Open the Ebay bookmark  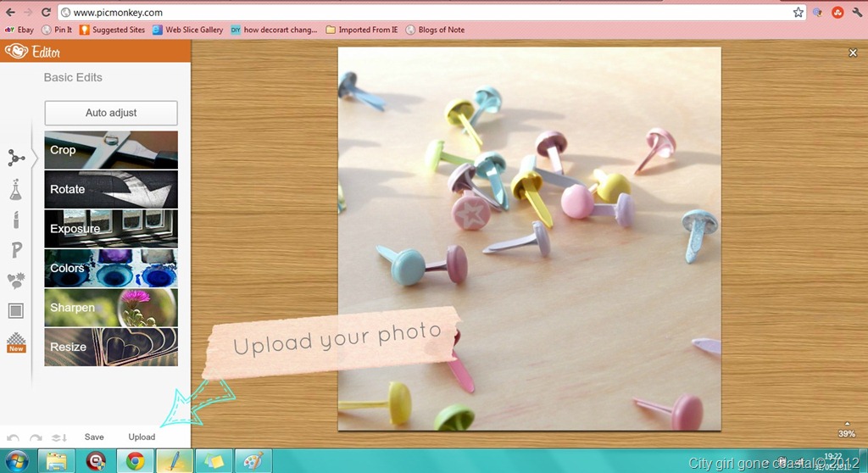(19, 30)
